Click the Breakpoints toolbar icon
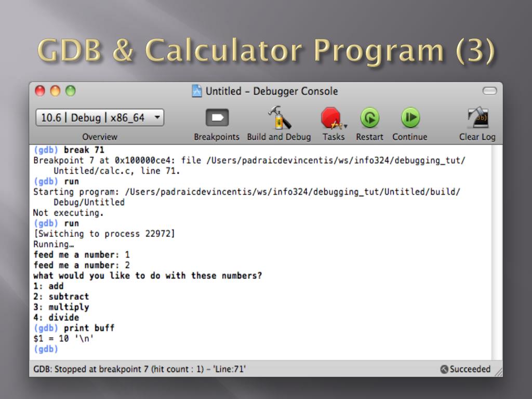 [x=217, y=118]
